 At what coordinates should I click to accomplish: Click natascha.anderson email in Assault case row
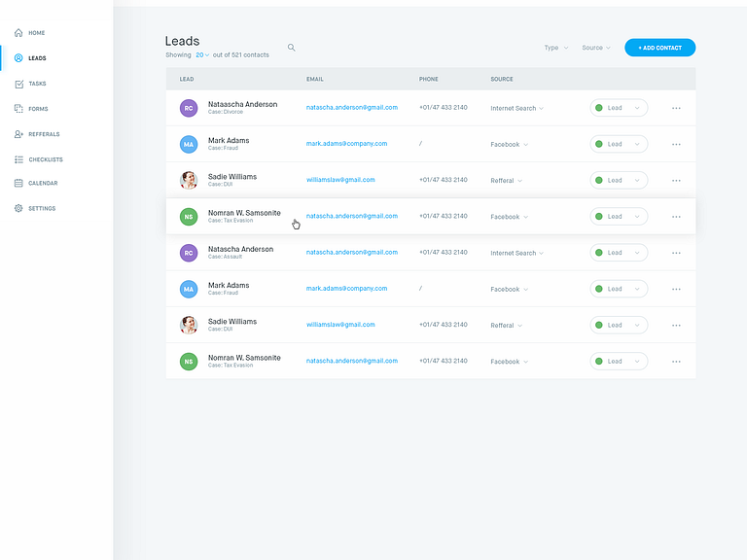tap(351, 253)
